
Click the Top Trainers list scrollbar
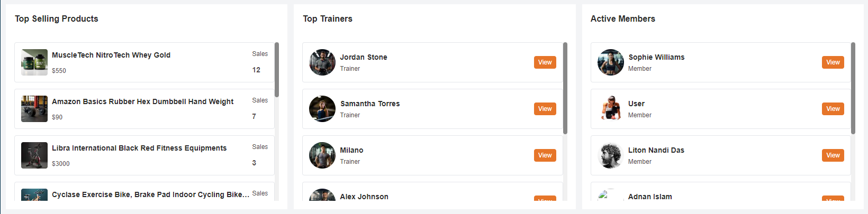[x=565, y=88]
